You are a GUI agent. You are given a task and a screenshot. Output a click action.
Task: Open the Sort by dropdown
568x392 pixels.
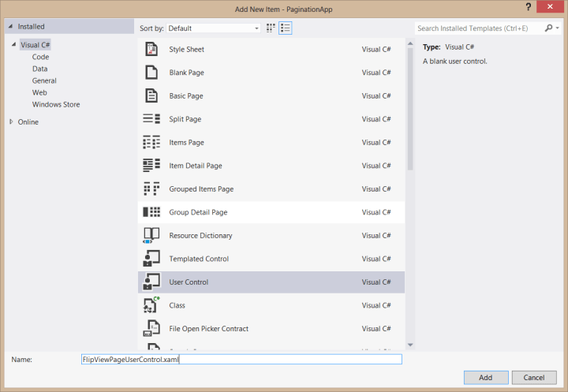click(213, 28)
